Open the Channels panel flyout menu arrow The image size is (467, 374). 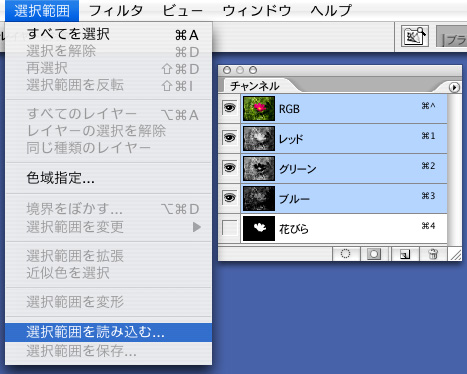pos(454,87)
